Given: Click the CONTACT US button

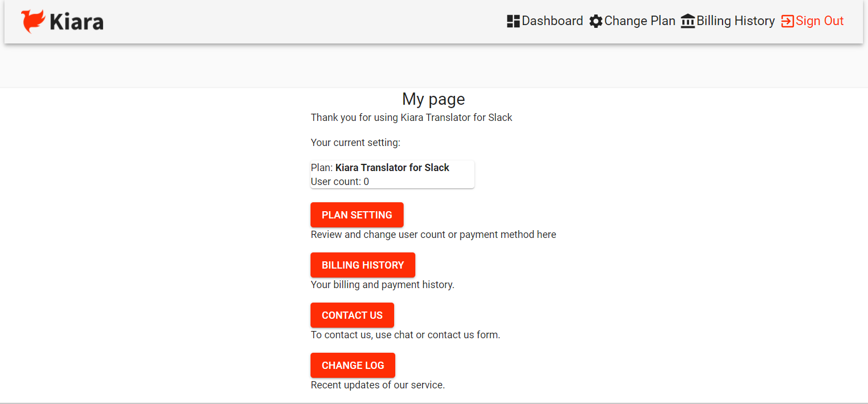Looking at the screenshot, I should pos(352,315).
